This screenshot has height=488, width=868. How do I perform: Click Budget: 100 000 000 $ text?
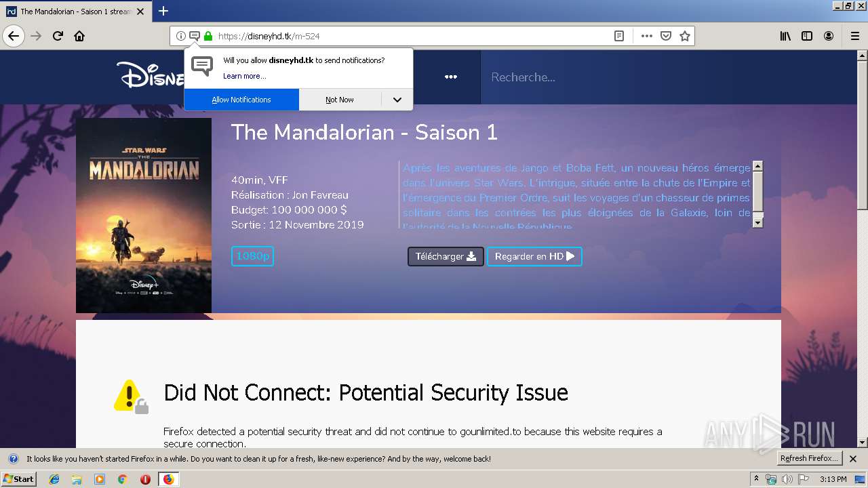coord(289,210)
